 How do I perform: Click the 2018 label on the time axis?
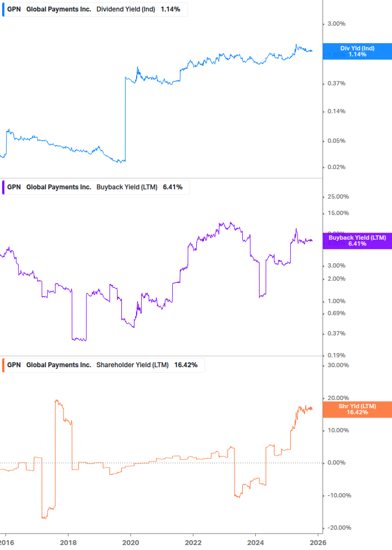click(68, 542)
